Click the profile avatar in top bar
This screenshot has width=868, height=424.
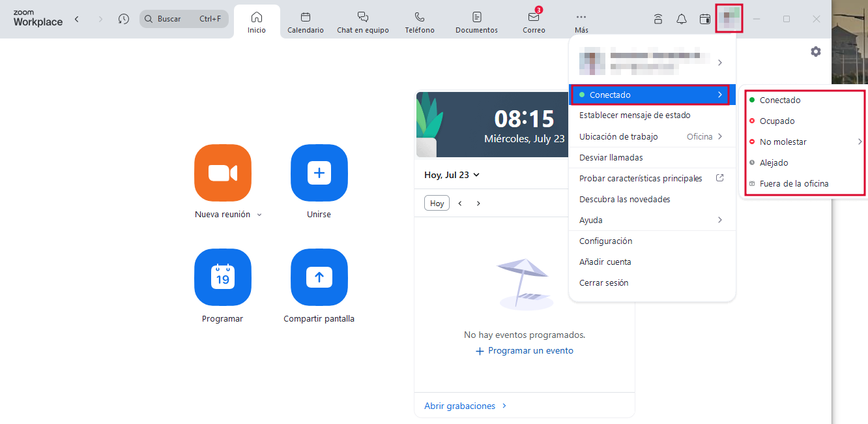(x=729, y=19)
